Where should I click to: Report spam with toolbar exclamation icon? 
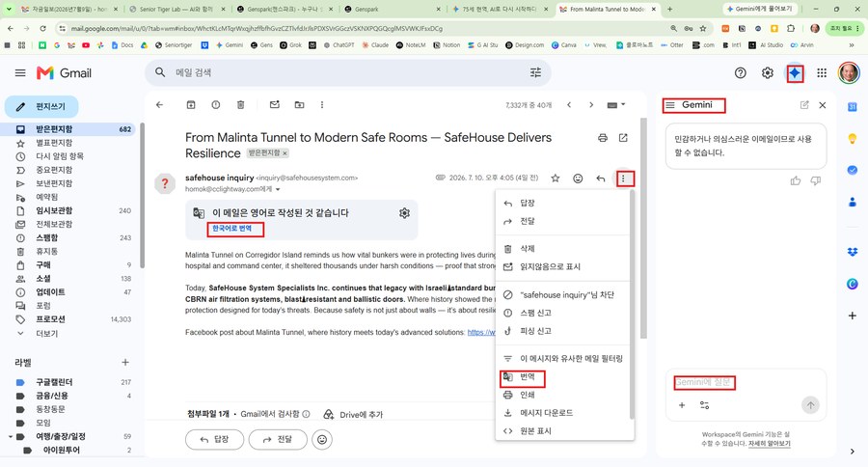click(216, 105)
